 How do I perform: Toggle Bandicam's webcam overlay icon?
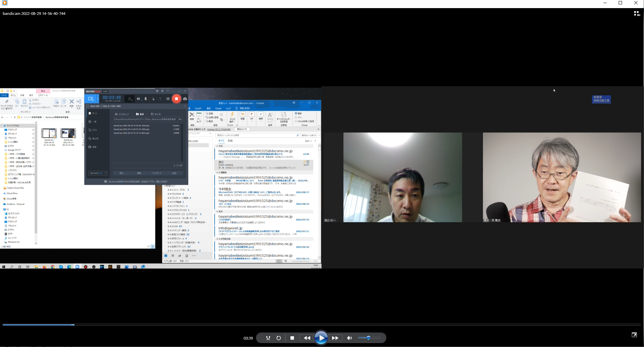pos(130,99)
